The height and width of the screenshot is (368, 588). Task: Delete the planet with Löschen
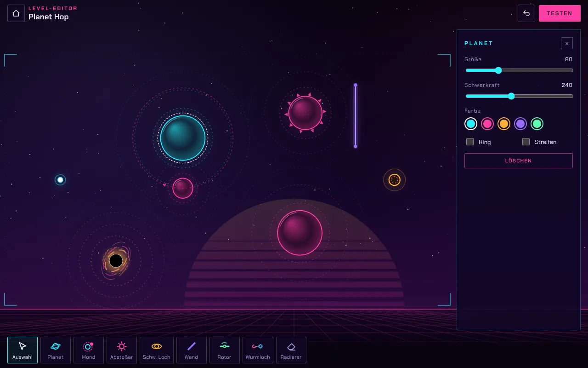[519, 161]
